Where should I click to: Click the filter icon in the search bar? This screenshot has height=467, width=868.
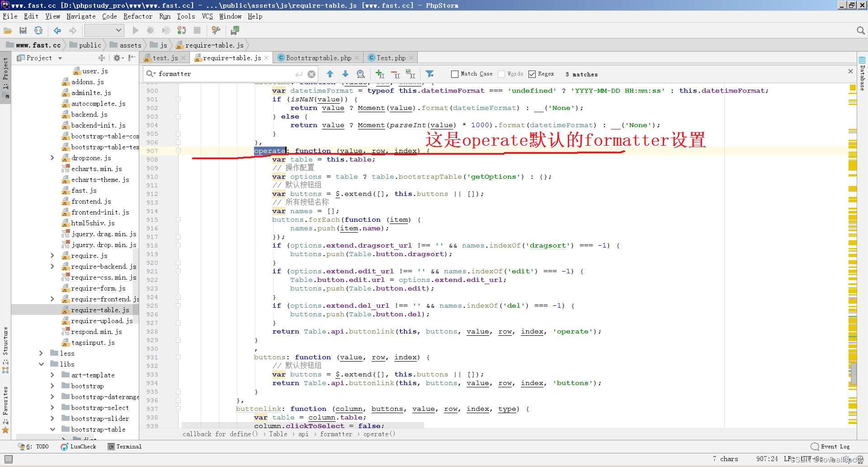point(430,74)
